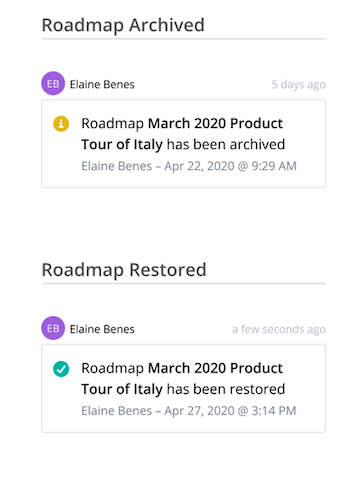This screenshot has width=361, height=478.
Task: Click the Roadmap Archived heading
Action: coord(123,25)
